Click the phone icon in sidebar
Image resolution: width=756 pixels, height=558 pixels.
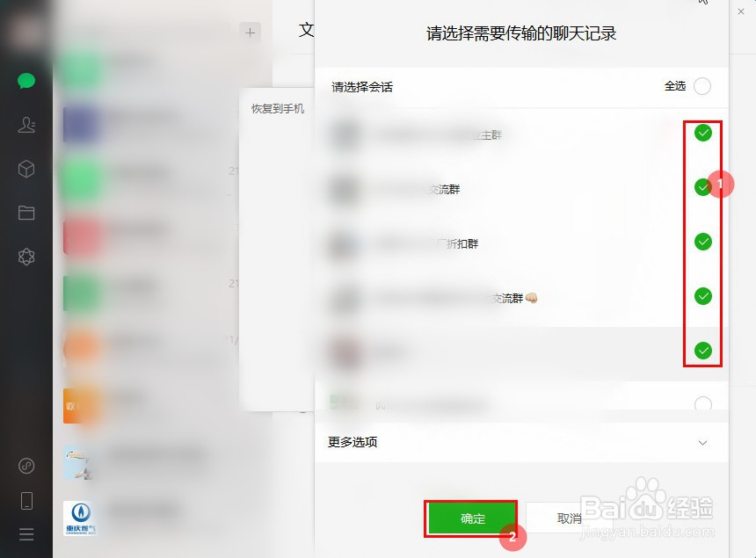click(26, 501)
